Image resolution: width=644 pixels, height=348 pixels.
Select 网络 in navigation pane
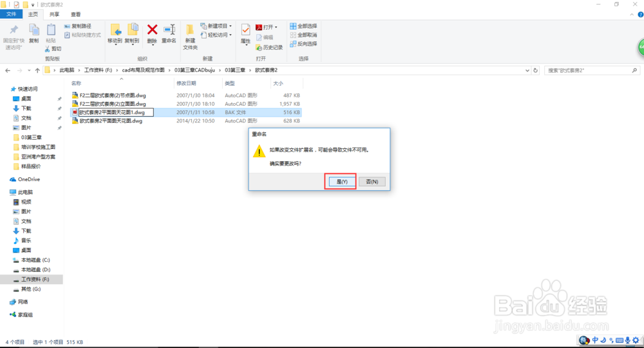point(23,302)
